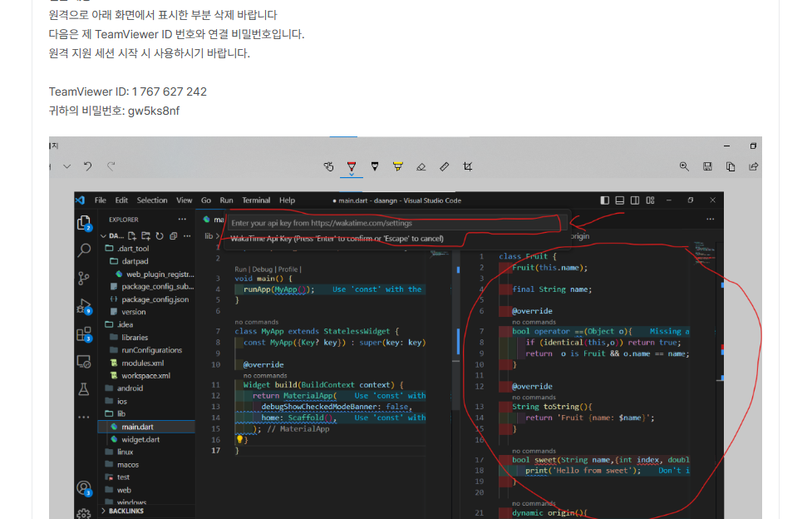Open the version file in Explorer
The width and height of the screenshot is (812, 519).
click(133, 312)
